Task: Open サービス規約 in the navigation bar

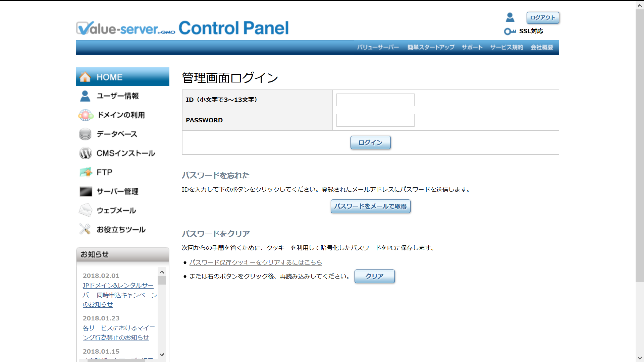Action: click(x=506, y=47)
